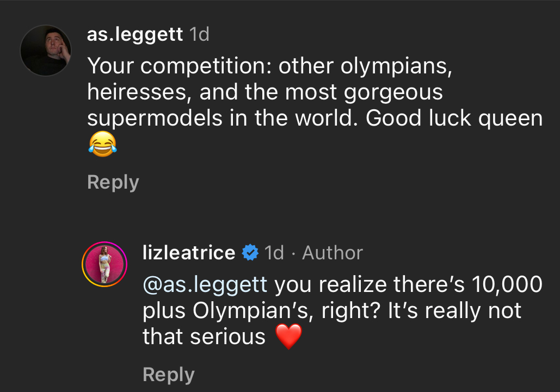Click the word "supermodels" in the comment
The height and width of the screenshot is (392, 560).
coord(155,119)
